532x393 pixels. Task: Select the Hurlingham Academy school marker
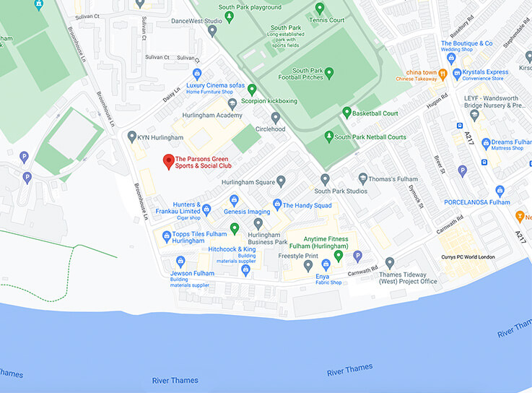click(x=232, y=104)
